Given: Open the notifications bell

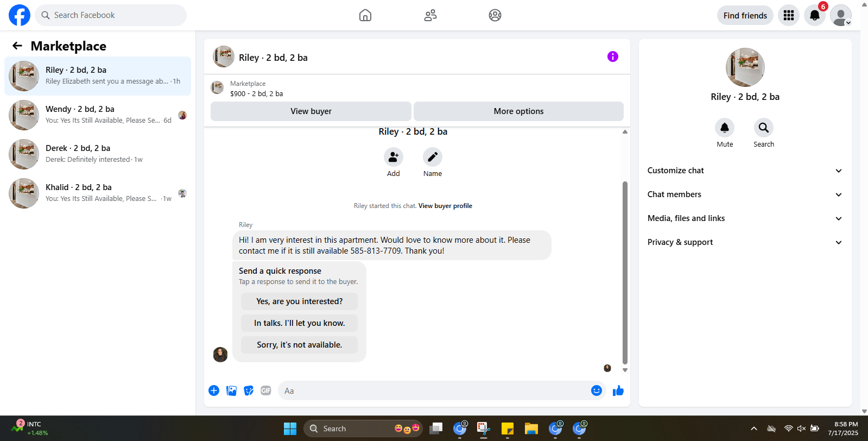Looking at the screenshot, I should coord(815,15).
